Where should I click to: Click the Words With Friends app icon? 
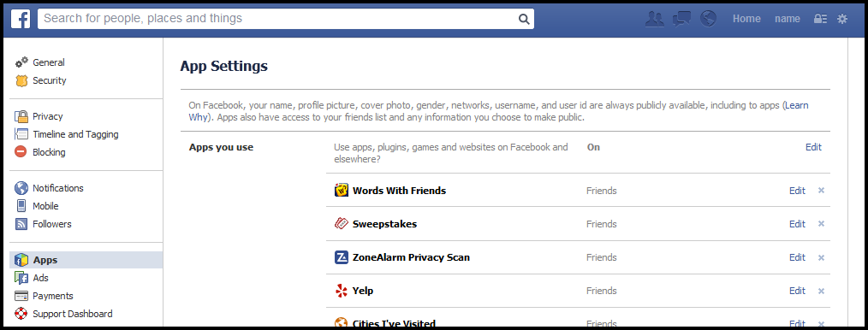pyautogui.click(x=342, y=191)
